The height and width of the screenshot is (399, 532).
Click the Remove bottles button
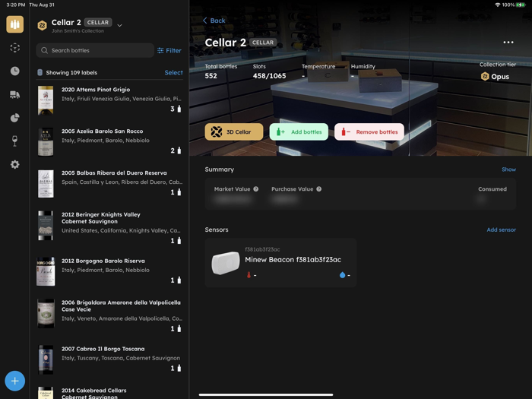click(369, 131)
